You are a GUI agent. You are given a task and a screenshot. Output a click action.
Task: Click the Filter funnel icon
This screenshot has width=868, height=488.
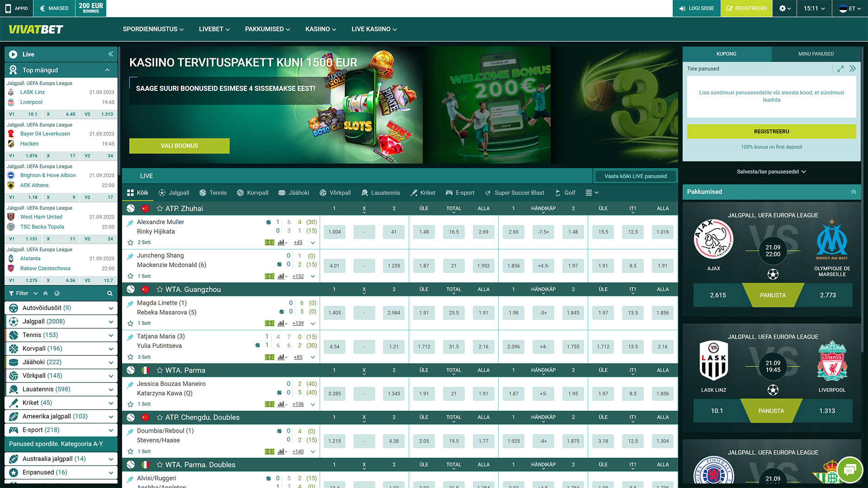coord(11,293)
